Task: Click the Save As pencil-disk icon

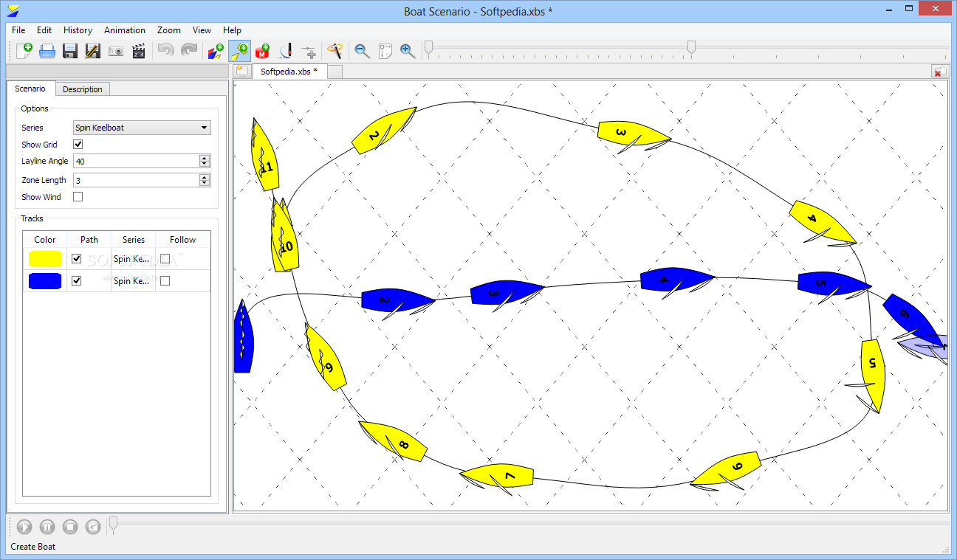Action: click(93, 51)
